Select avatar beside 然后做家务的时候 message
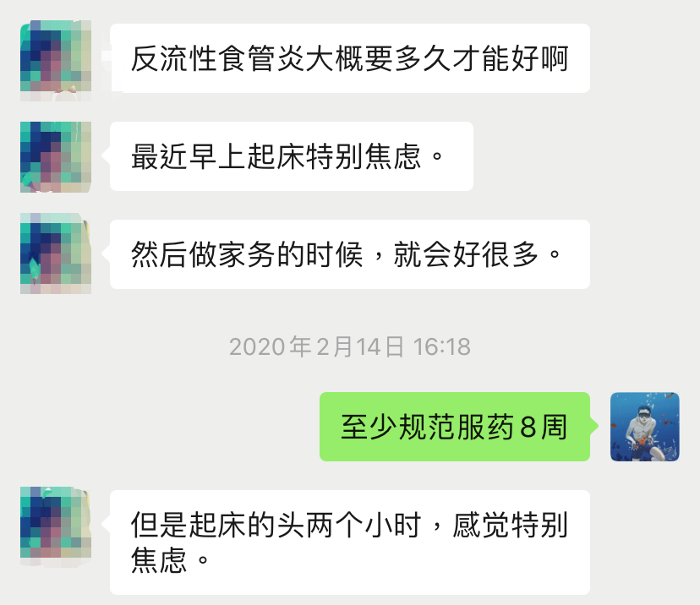This screenshot has width=700, height=605. [56, 253]
